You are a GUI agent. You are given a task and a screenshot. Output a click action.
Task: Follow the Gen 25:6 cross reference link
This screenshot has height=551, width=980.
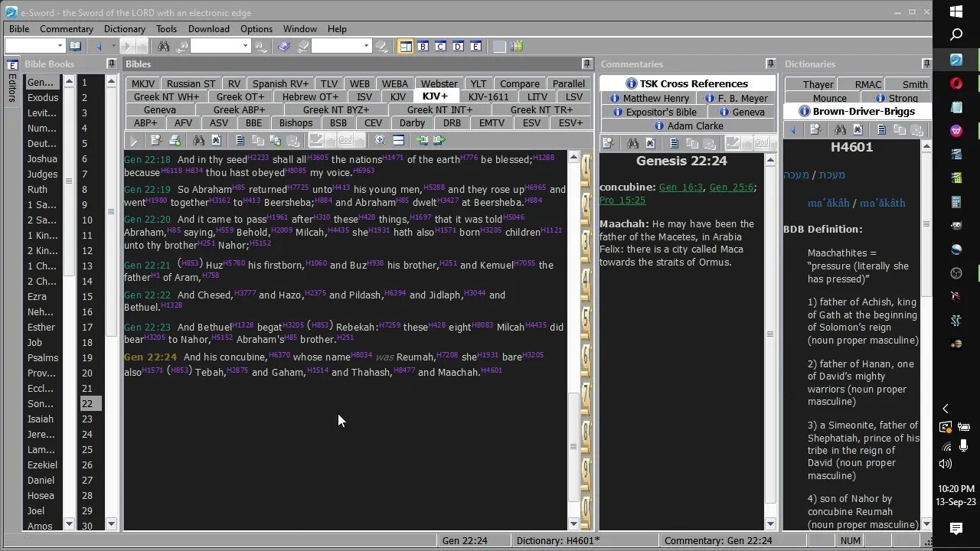click(x=731, y=187)
